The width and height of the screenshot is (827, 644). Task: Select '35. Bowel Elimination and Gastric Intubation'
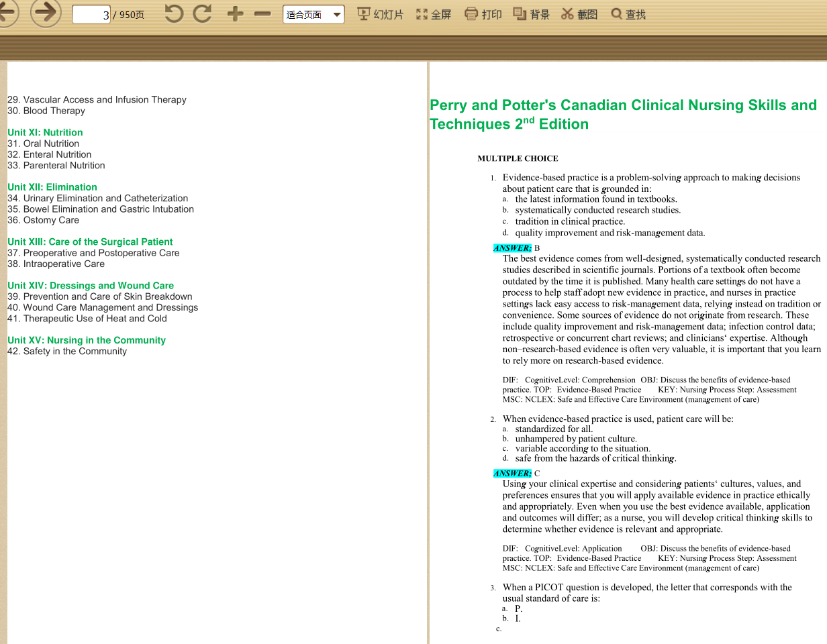(101, 209)
